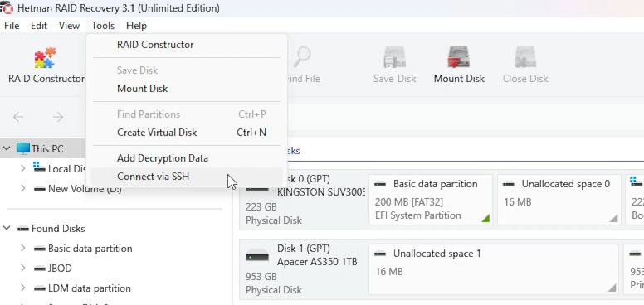
Task: Click the LDM data partition disk icon
Action: (40, 288)
